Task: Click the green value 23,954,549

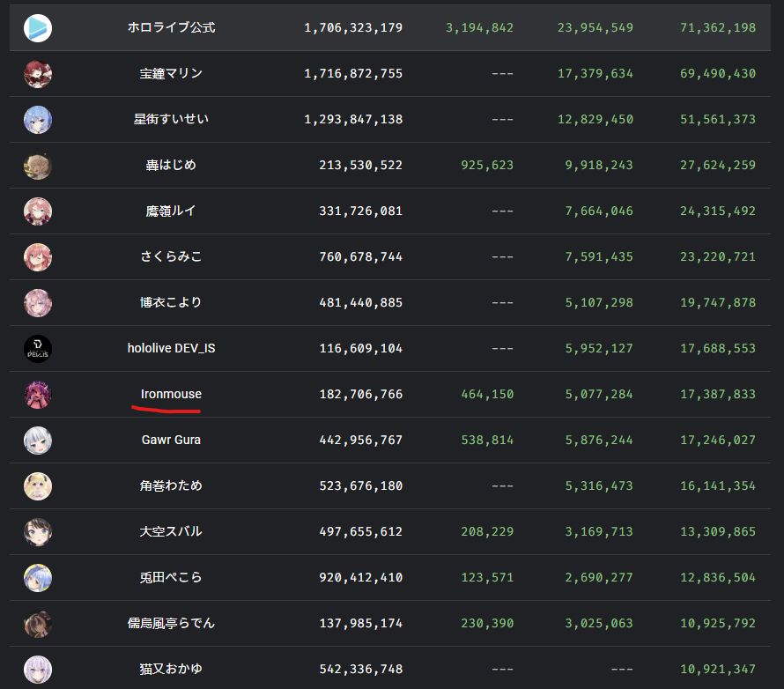Action: tap(595, 28)
